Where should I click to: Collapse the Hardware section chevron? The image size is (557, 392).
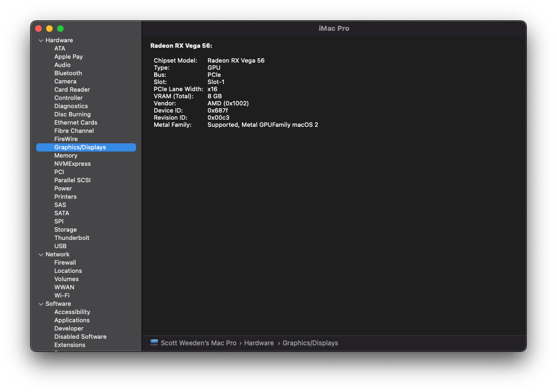point(41,41)
